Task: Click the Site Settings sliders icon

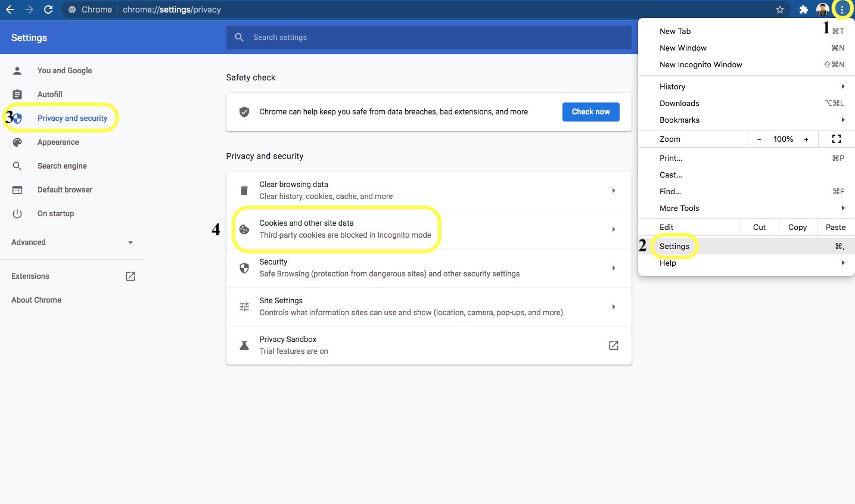Action: pyautogui.click(x=244, y=307)
